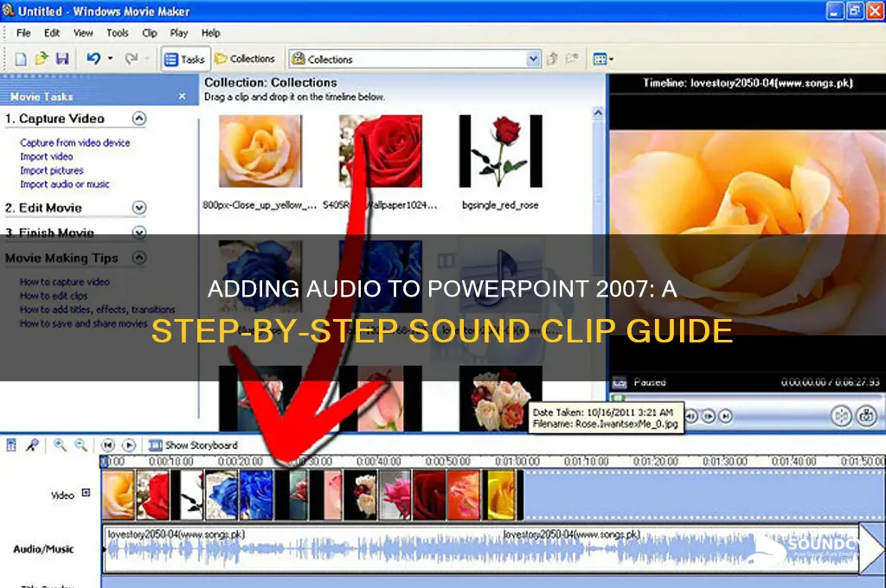The height and width of the screenshot is (588, 886).
Task: Select the lovestory2050-04 audio clip
Action: (483, 549)
